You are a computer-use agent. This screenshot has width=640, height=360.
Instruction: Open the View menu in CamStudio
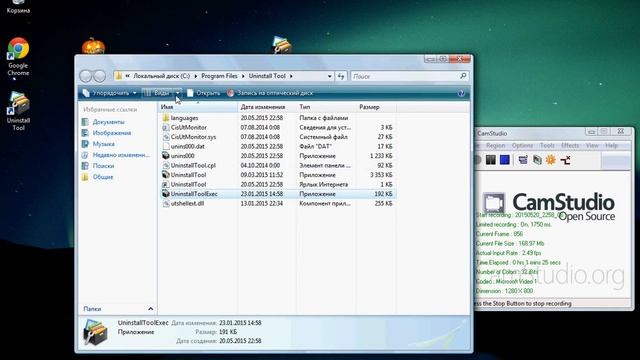pyautogui.click(x=592, y=145)
